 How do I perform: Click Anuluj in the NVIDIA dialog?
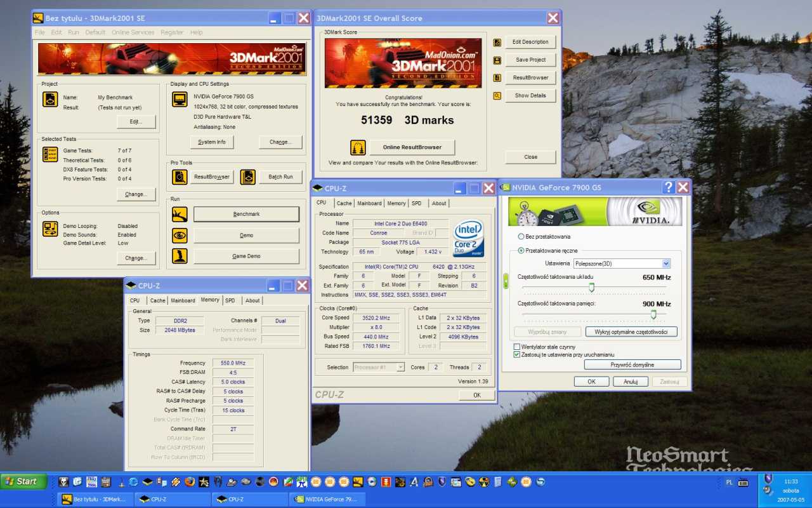click(631, 382)
